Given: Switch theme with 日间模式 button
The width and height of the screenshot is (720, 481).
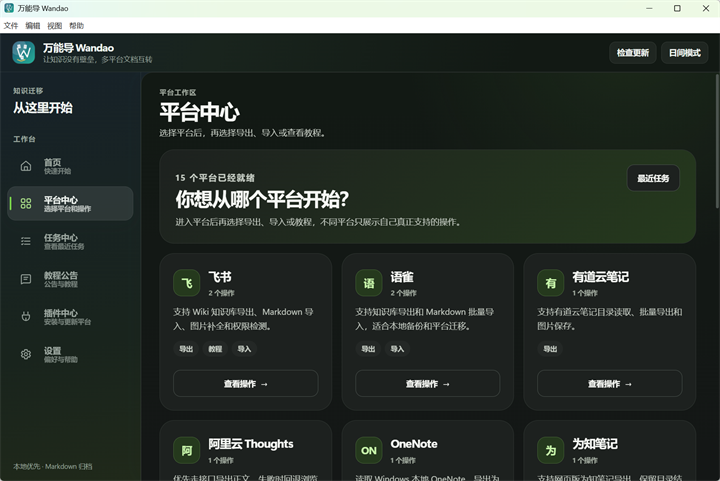Looking at the screenshot, I should [685, 53].
